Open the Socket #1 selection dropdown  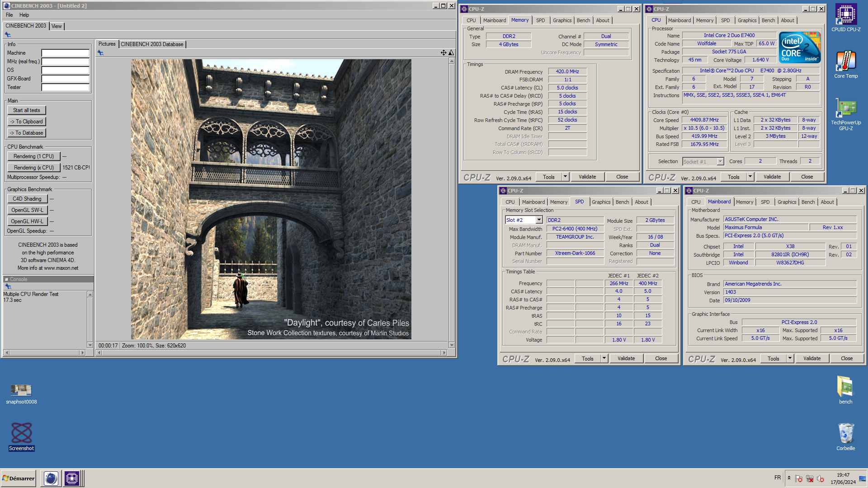tap(720, 161)
